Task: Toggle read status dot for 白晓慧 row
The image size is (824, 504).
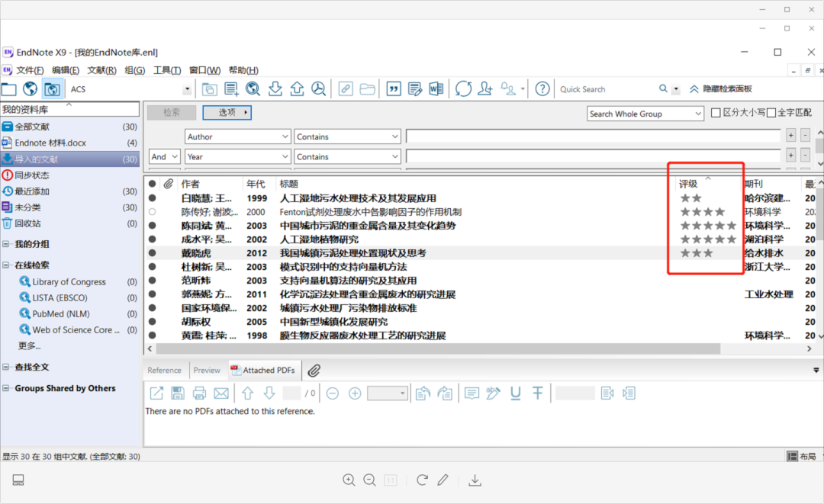Action: point(152,198)
